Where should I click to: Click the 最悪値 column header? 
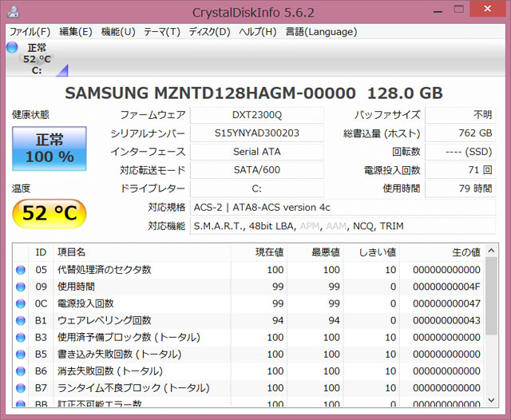tap(315, 252)
